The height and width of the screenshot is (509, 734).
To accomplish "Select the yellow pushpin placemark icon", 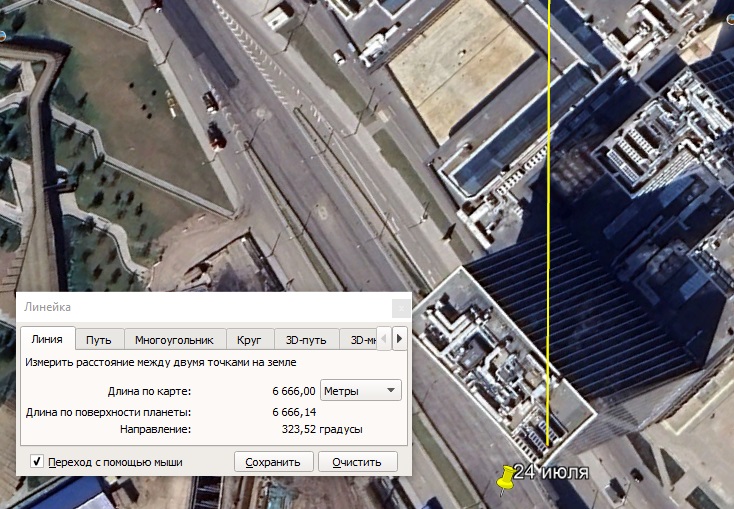I will click(x=505, y=479).
